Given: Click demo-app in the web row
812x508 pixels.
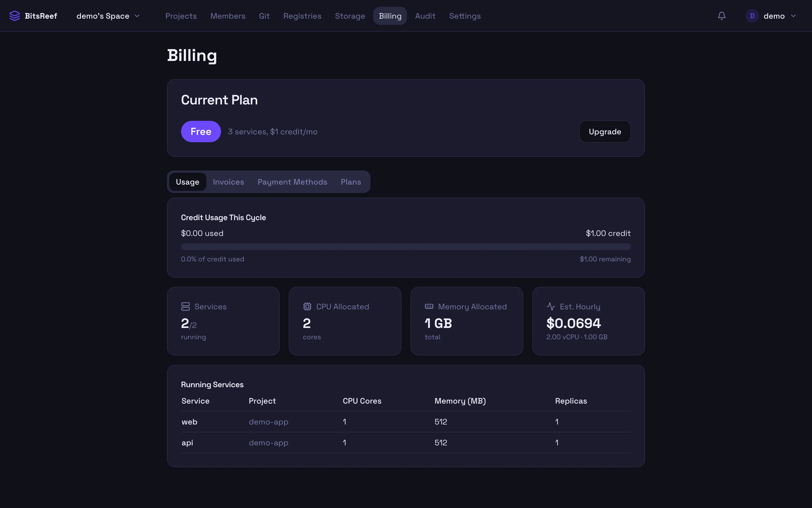Looking at the screenshot, I should click(268, 422).
